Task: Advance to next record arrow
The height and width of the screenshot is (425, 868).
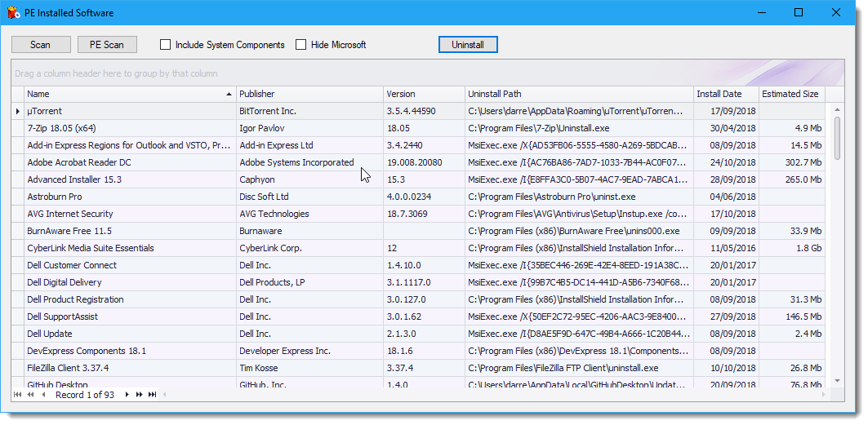Action: point(127,395)
